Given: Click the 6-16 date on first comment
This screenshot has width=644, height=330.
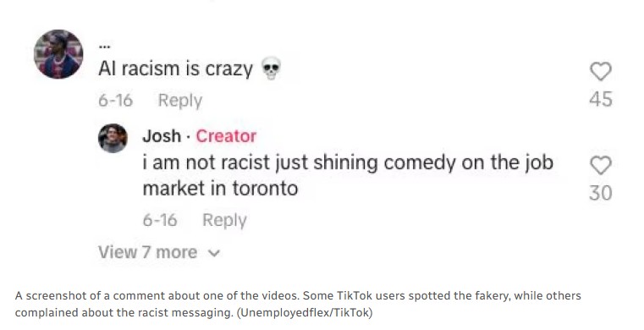Looking at the screenshot, I should pos(115,100).
